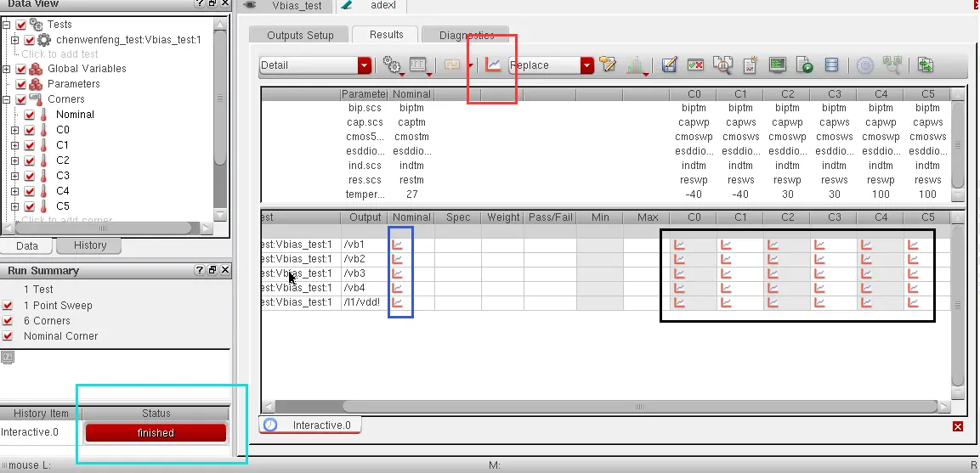Open the Diagnostics tab

click(x=466, y=35)
